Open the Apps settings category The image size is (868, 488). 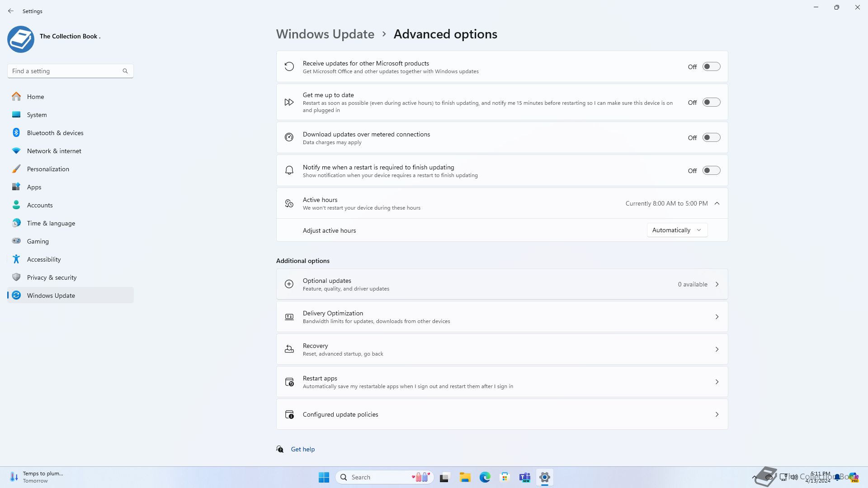pos(71,187)
